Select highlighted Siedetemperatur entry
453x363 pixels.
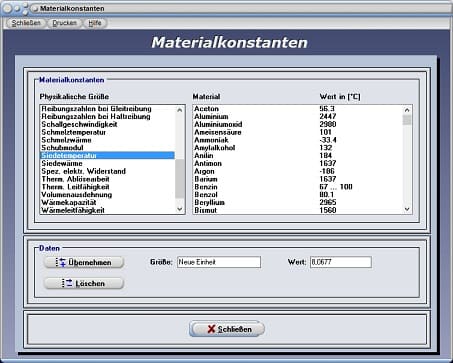coord(107,156)
